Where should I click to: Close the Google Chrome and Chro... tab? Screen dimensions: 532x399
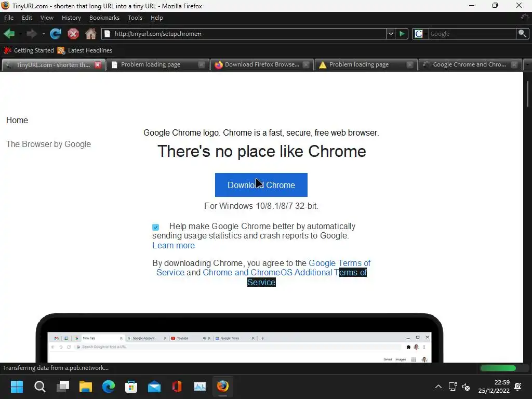point(514,64)
